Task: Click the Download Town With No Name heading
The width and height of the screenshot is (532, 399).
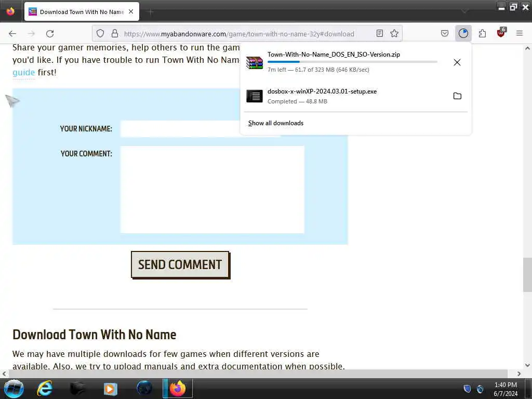Action: (95, 335)
